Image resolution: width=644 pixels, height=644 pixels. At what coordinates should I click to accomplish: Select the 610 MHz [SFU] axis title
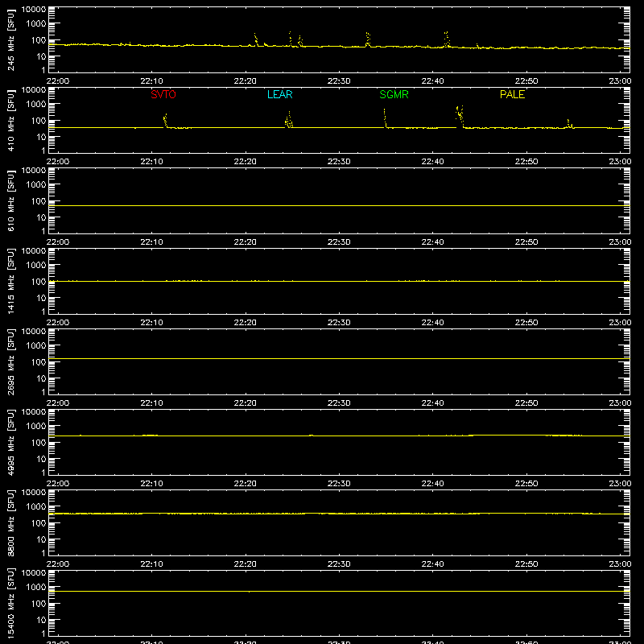10,200
